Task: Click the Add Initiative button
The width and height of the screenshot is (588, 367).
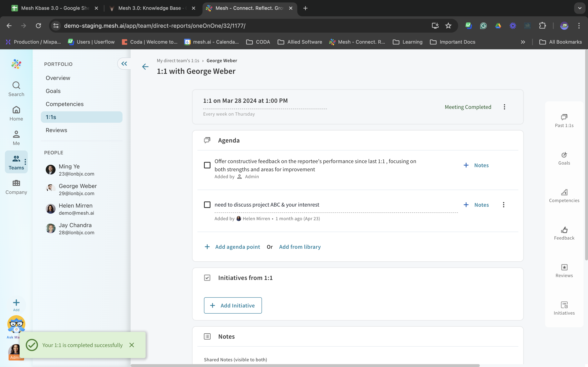Action: click(233, 305)
